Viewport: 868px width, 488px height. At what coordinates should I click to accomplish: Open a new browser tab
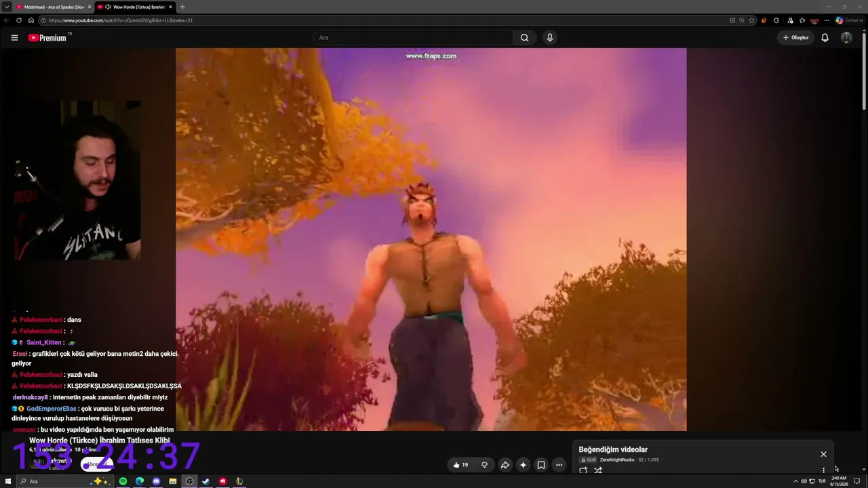[x=182, y=7]
